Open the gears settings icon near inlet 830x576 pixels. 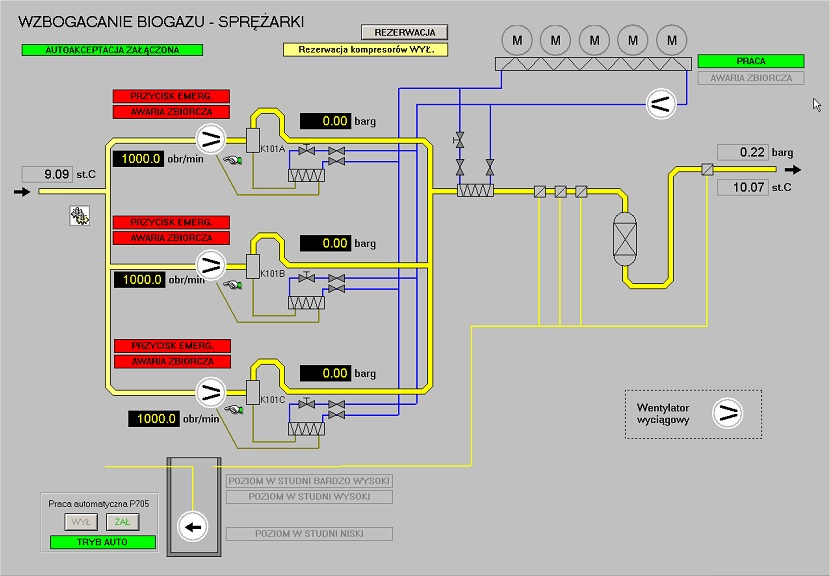coord(78,214)
